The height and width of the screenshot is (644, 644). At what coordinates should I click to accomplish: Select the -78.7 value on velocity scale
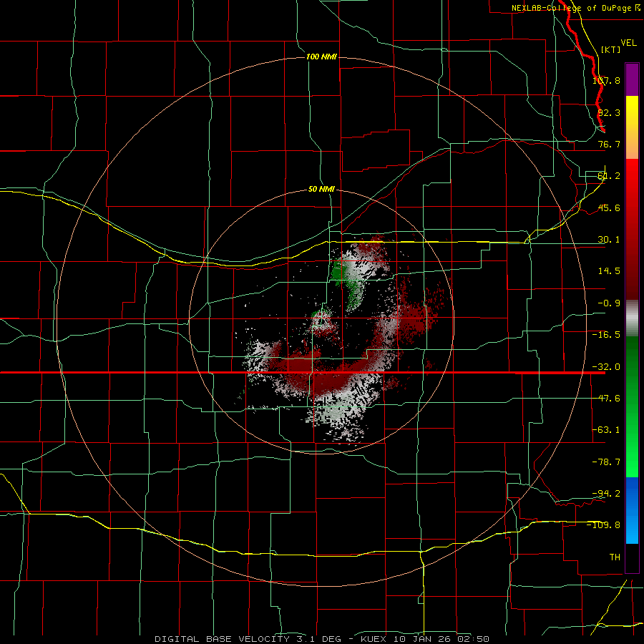606,462
